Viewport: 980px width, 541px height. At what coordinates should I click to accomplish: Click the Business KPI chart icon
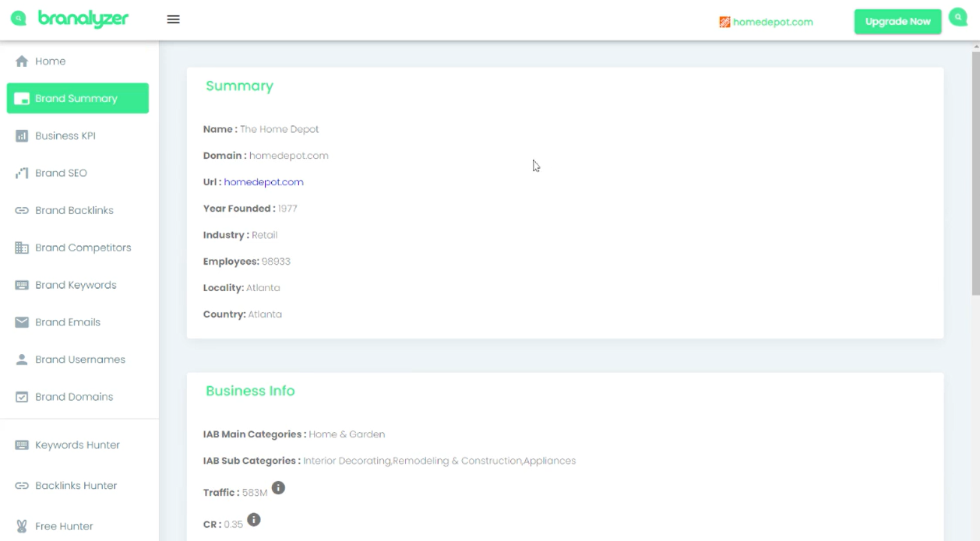(22, 135)
